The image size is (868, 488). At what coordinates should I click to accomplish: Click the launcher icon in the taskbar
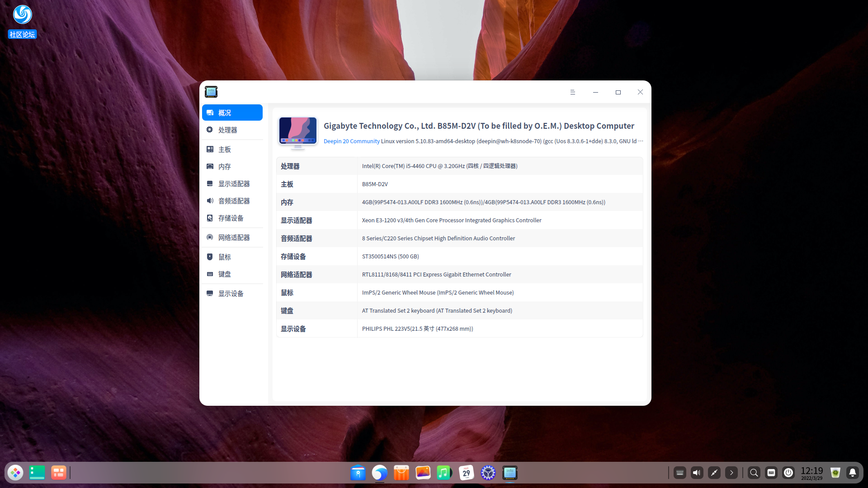click(15, 473)
